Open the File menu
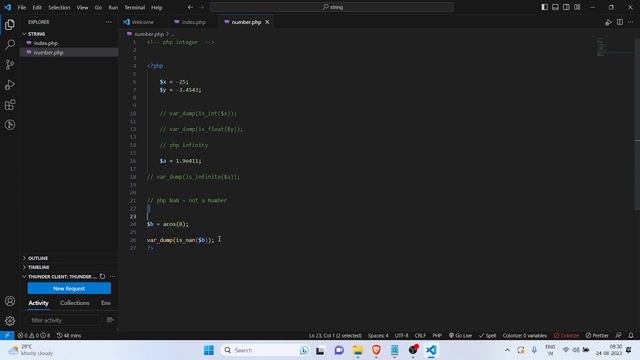Screen dimensions: 640x360 pos(22,7)
